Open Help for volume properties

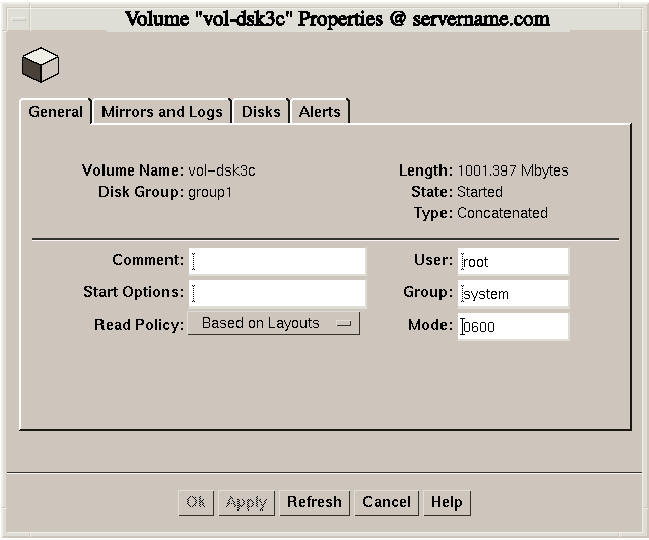(446, 502)
